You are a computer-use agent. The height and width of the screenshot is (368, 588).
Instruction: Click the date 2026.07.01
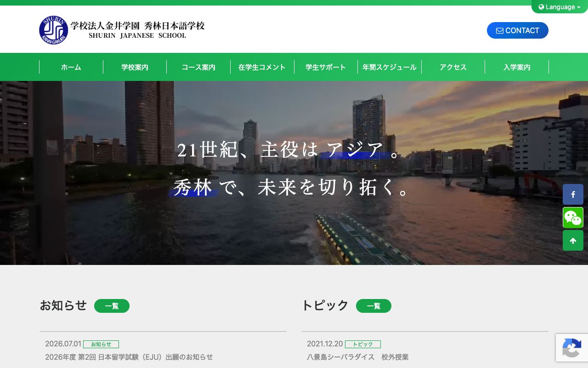[x=63, y=344]
